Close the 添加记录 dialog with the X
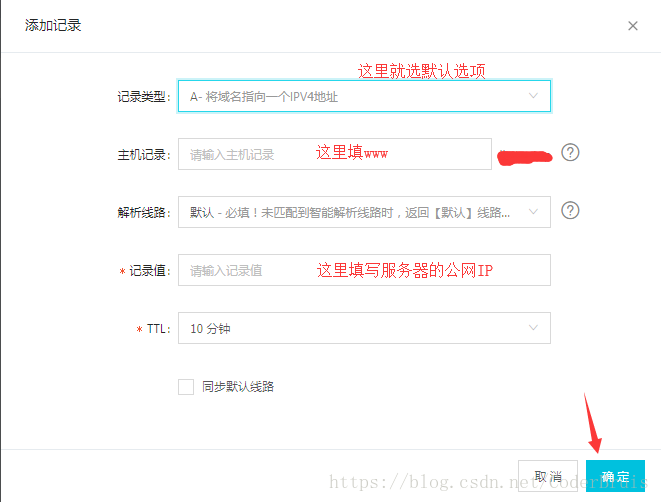 (x=632, y=26)
